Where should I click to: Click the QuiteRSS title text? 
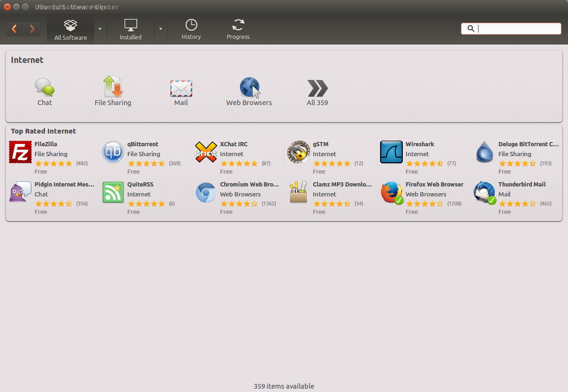coord(141,184)
